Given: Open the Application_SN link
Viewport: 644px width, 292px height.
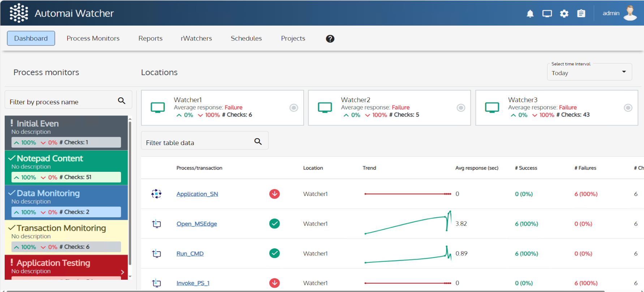Looking at the screenshot, I should click(x=197, y=194).
